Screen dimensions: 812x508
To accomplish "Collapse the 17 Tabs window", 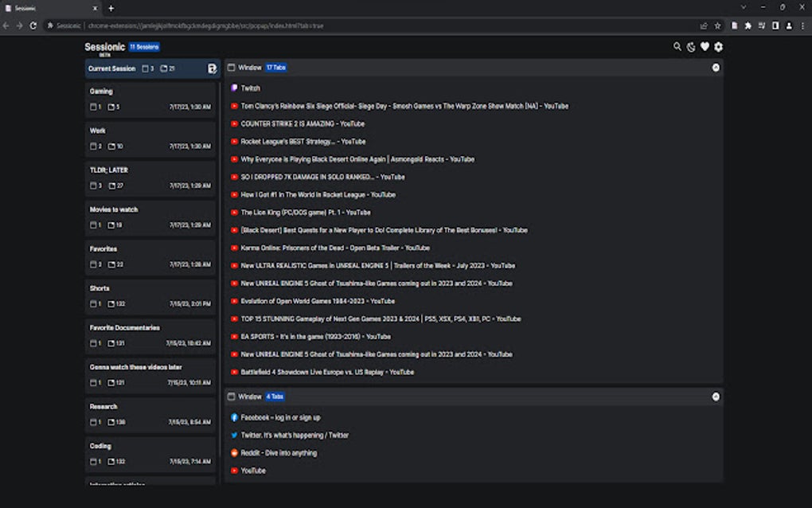I will [x=716, y=68].
